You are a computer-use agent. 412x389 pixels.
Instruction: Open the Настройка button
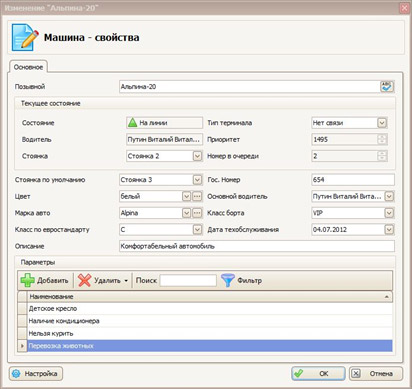36,374
